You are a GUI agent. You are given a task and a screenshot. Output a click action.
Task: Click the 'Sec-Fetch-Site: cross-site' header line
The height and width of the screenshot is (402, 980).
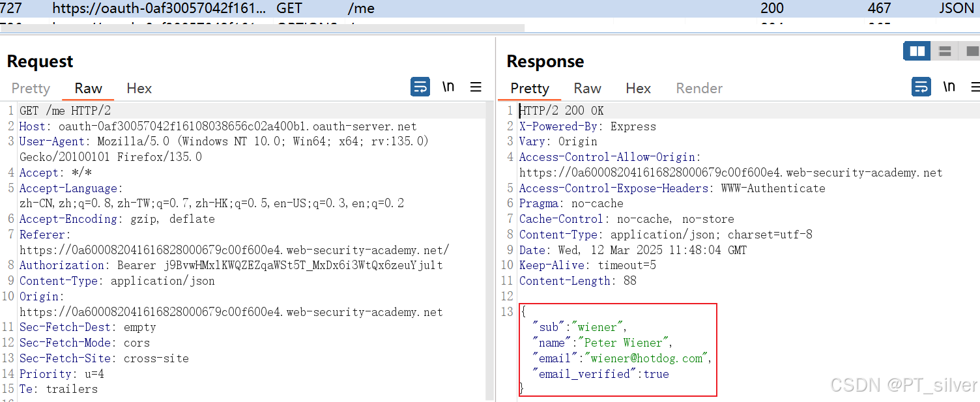coord(104,358)
